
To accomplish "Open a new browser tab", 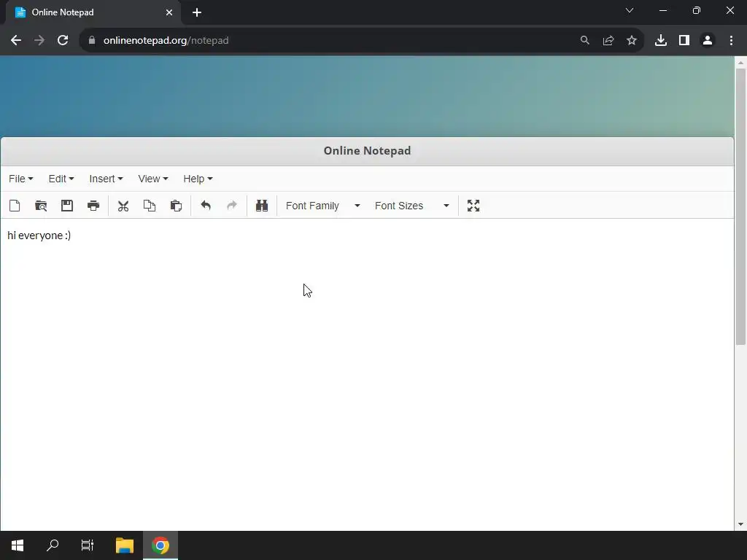I will (x=197, y=12).
